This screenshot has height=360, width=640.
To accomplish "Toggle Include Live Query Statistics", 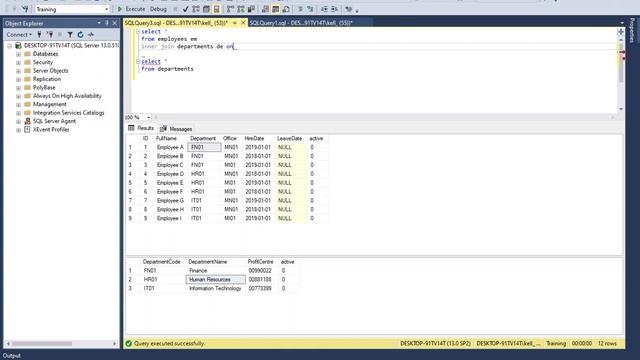I will pos(241,9).
